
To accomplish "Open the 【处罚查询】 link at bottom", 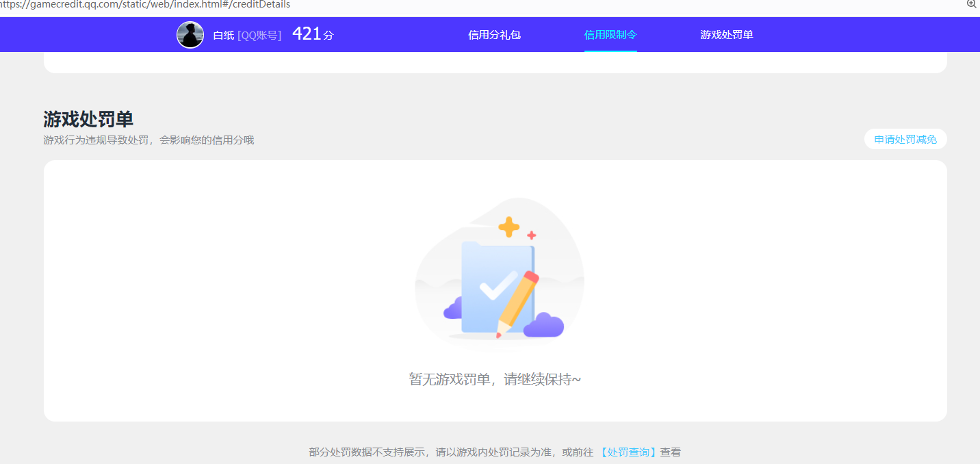I will (628, 452).
